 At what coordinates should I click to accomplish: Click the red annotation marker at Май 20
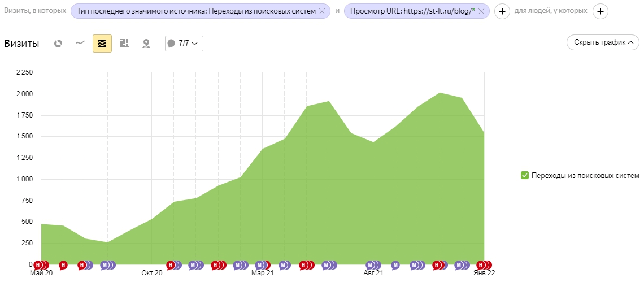(38, 265)
